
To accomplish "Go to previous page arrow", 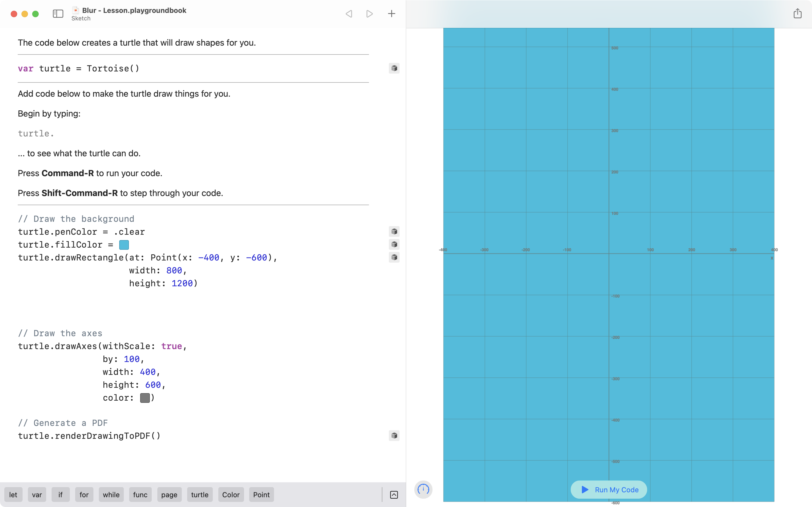I will pos(349,14).
